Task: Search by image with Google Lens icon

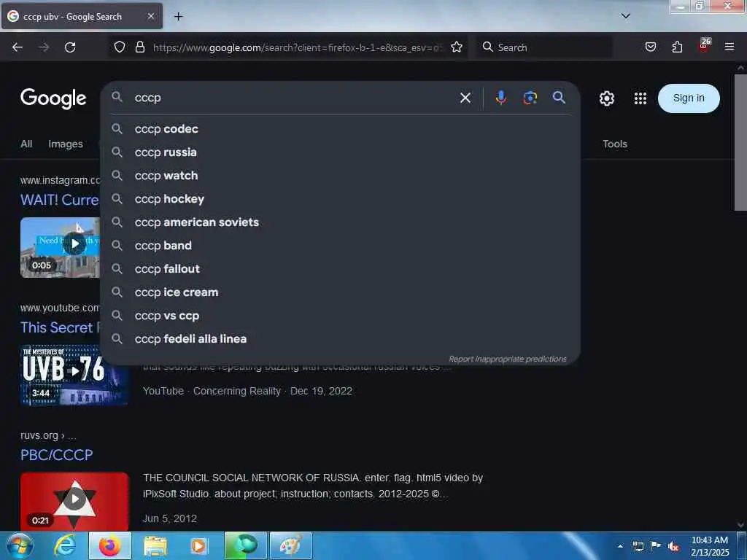Action: pos(530,98)
